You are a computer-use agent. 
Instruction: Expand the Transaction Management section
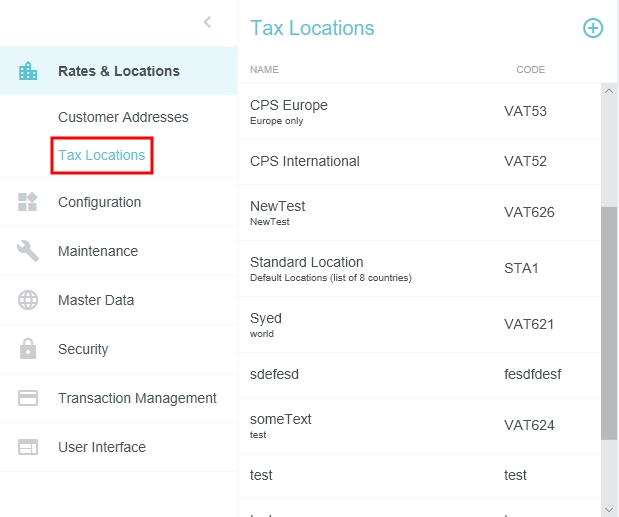(137, 398)
